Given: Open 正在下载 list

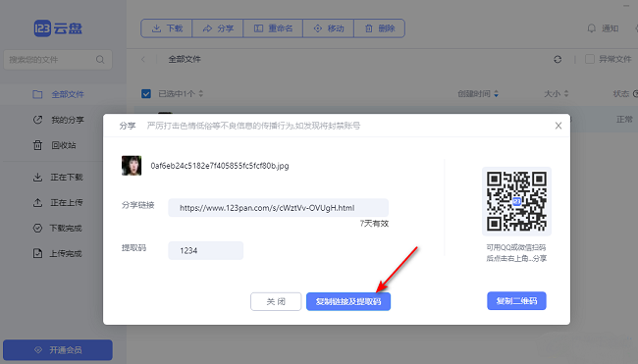Looking at the screenshot, I should point(58,178).
